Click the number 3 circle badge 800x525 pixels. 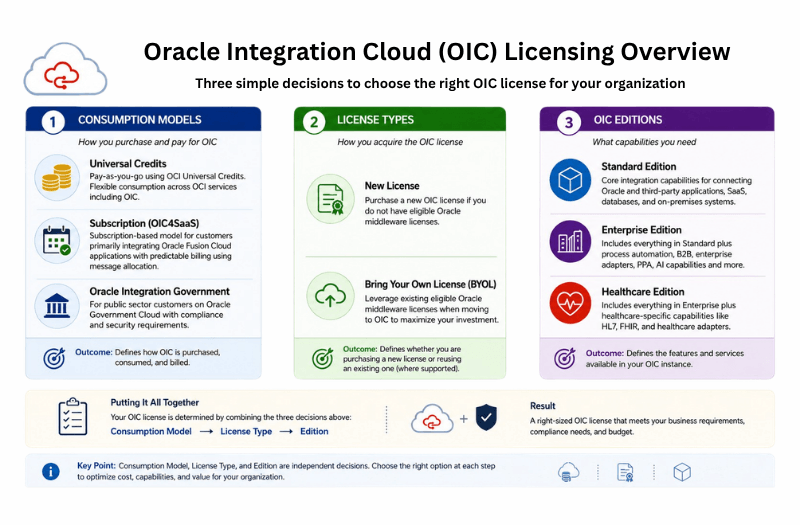pyautogui.click(x=569, y=122)
